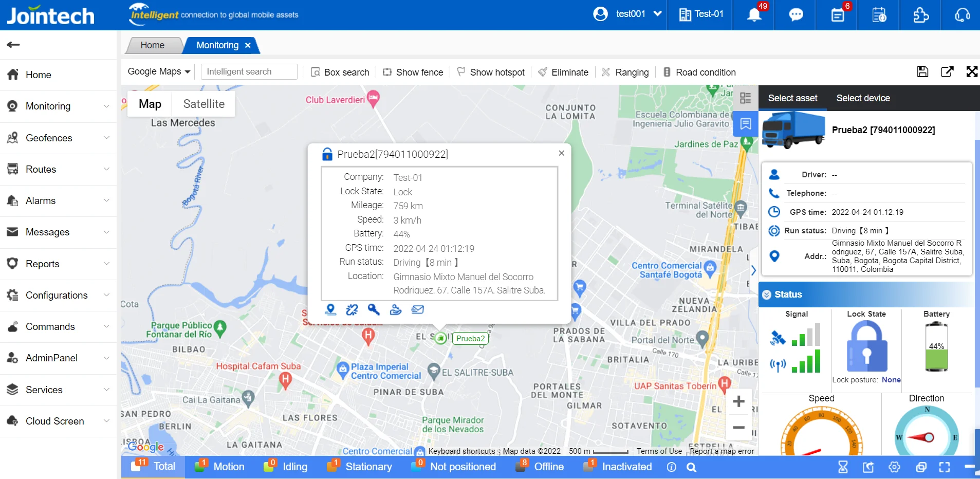Expand the Reports sidebar menu
The width and height of the screenshot is (980, 479).
coord(59,264)
